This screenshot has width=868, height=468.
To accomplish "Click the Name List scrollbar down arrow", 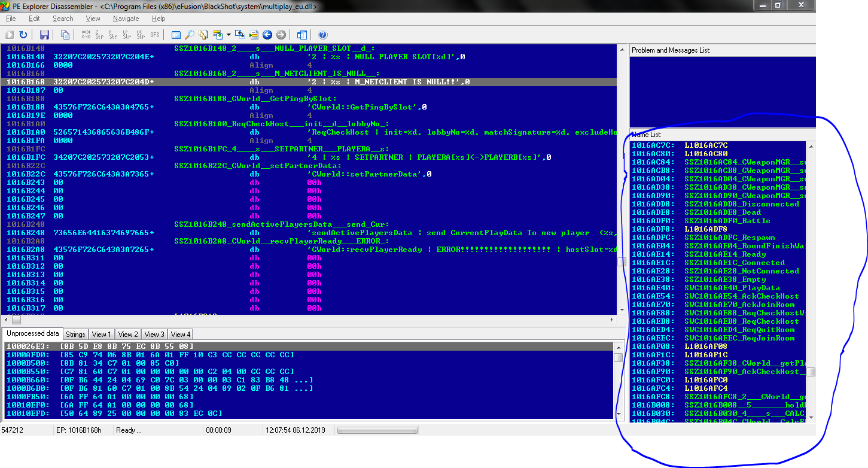I will pyautogui.click(x=811, y=417).
